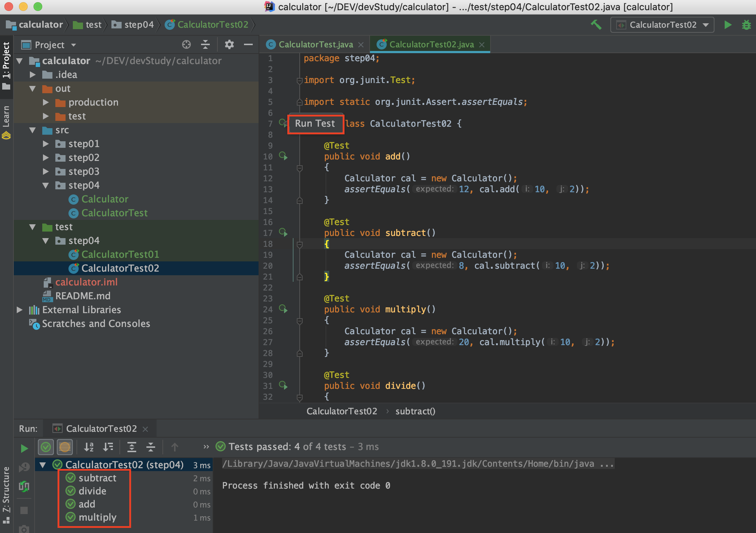
Task: Click calculator breadcrumb in navigation bar
Action: click(41, 24)
